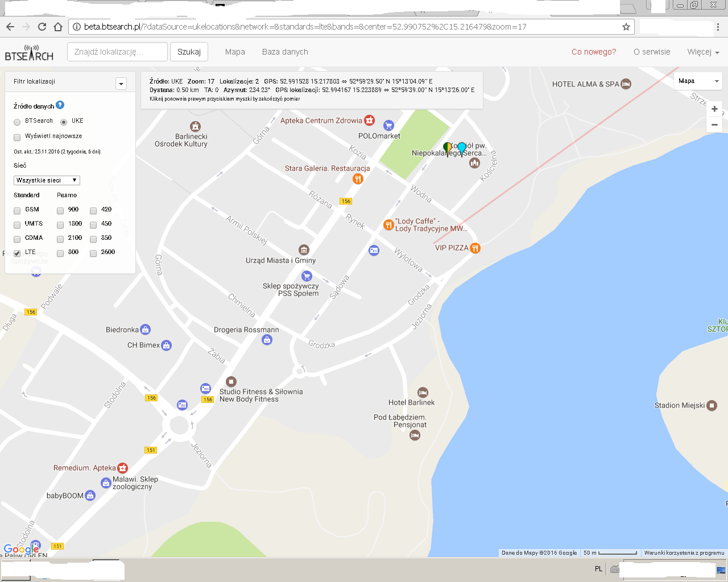Expand the Więcej menu
Image resolution: width=728 pixels, height=582 pixels.
tap(703, 52)
